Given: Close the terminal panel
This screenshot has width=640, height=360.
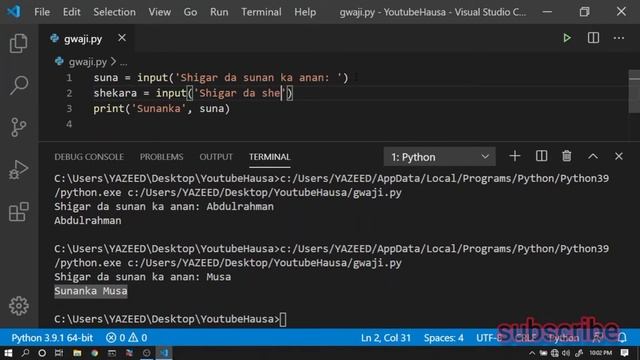Looking at the screenshot, I should [x=619, y=156].
